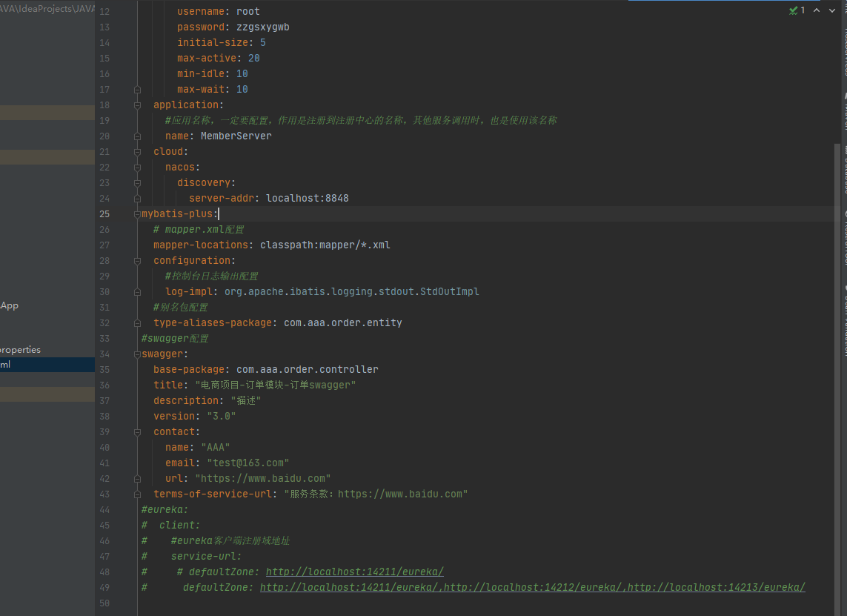Click line number 12 in the gutter
This screenshot has height=616, width=847.
104,11
